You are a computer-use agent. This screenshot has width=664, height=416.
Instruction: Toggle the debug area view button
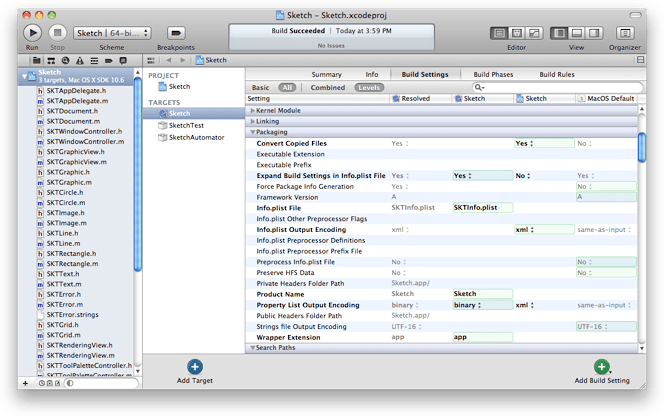pos(577,33)
